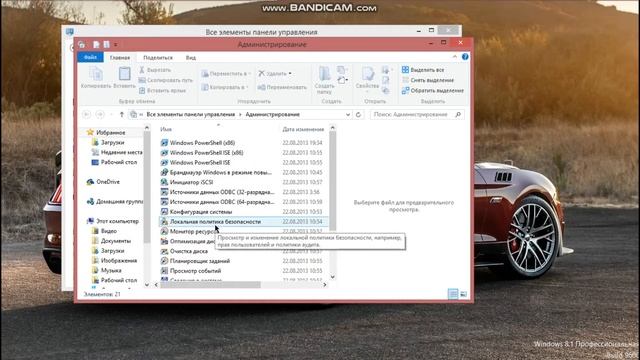Click Переименовать in the ribbon

(x=282, y=87)
